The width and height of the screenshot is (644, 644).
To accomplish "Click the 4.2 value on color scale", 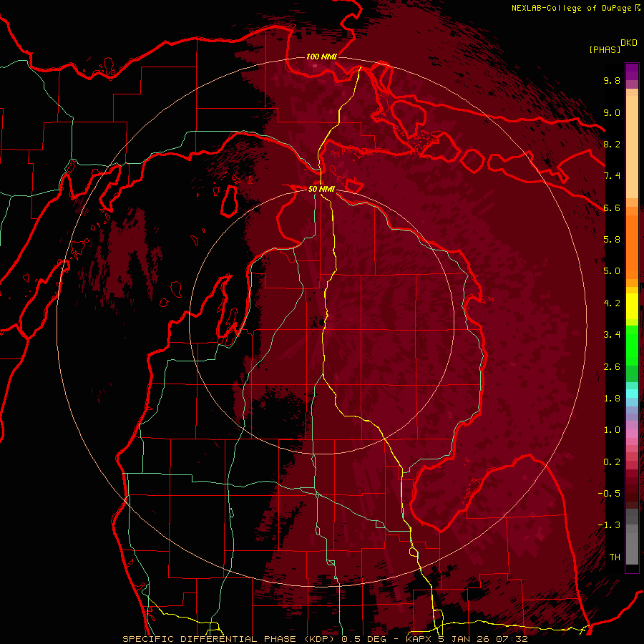I will tap(612, 303).
